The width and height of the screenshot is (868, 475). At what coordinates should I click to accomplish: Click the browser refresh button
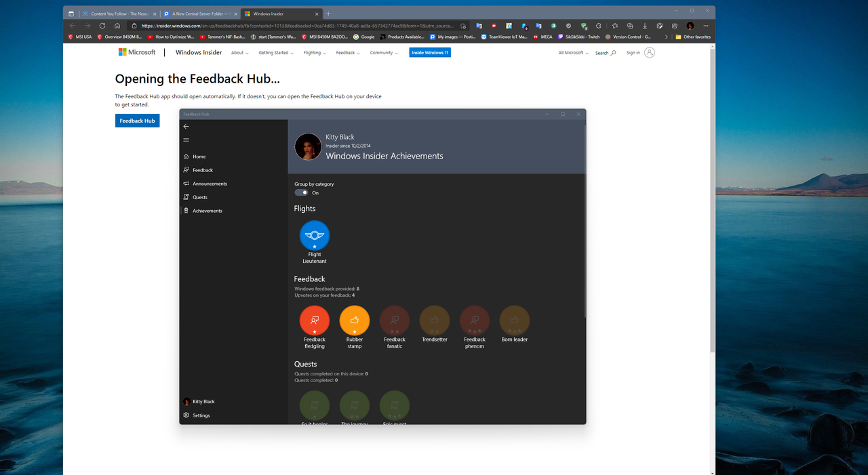click(x=102, y=26)
